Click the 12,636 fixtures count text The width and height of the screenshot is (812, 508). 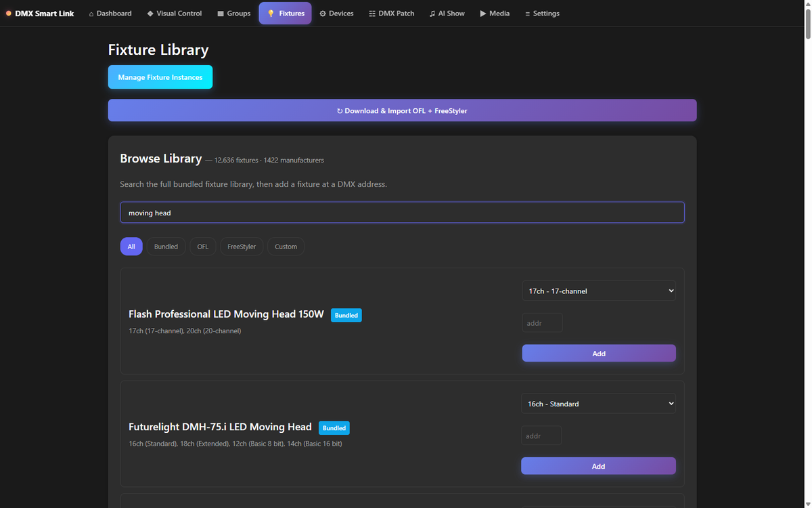236,161
